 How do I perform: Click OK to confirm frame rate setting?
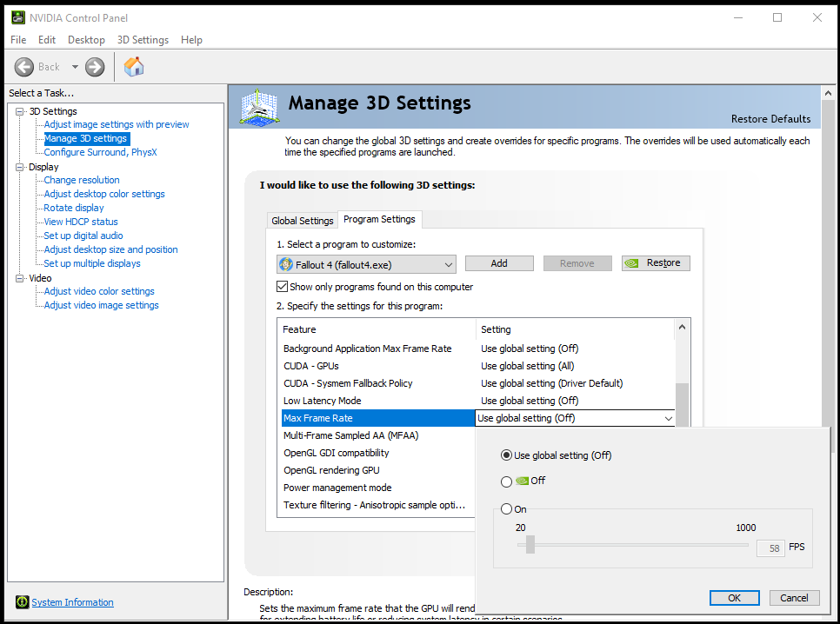click(735, 598)
